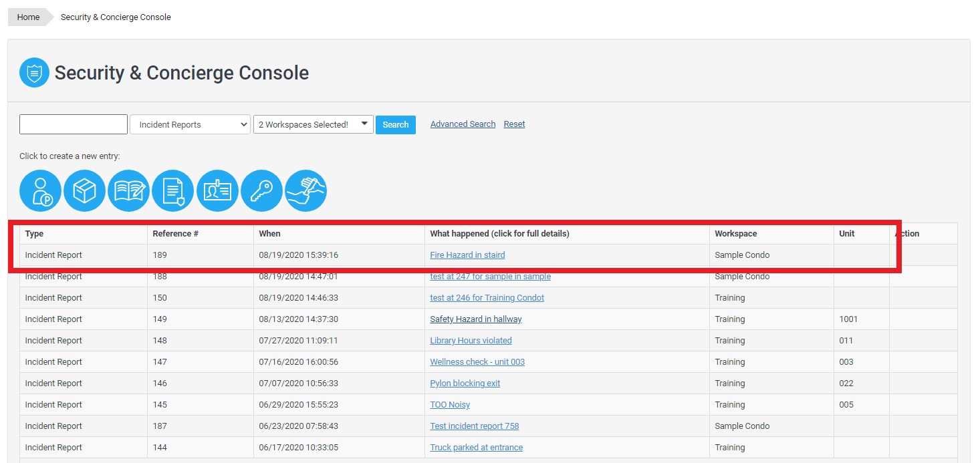Create new incident report document icon
This screenshot has height=463, width=980.
[172, 191]
